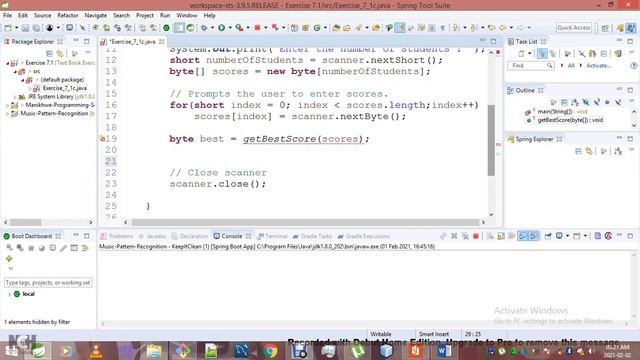Viewport: 640px width, 360px height.
Task: Open the Project menu
Action: 144,16
